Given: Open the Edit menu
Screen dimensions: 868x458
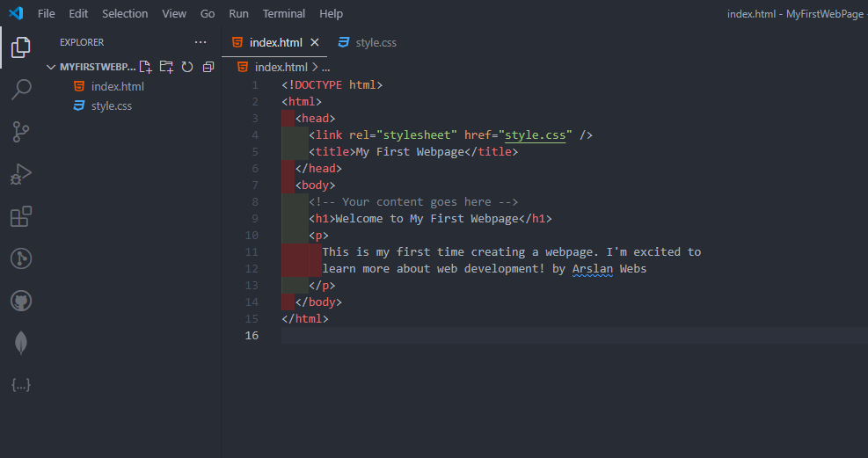Looking at the screenshot, I should [x=78, y=13].
